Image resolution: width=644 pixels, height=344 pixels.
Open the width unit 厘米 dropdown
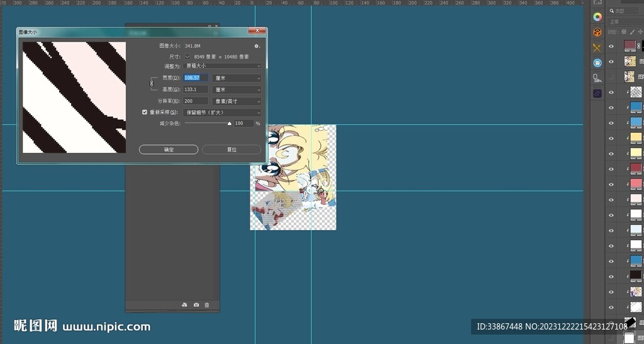click(x=237, y=78)
